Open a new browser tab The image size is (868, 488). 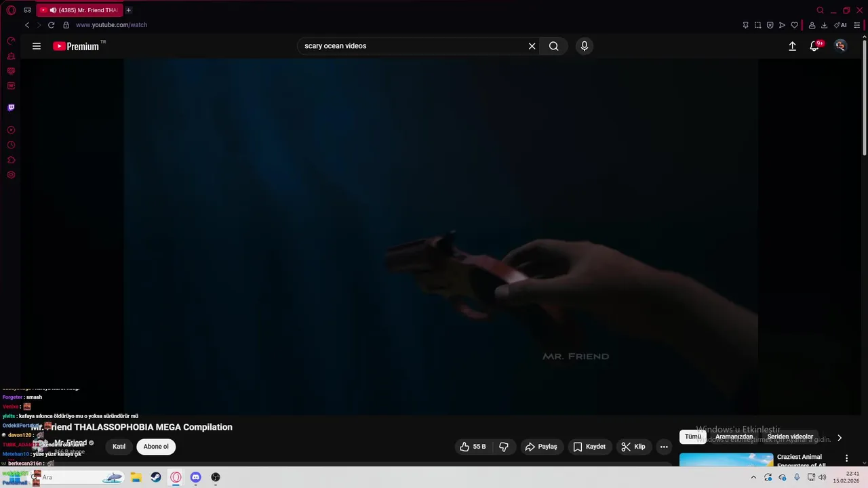tap(128, 10)
